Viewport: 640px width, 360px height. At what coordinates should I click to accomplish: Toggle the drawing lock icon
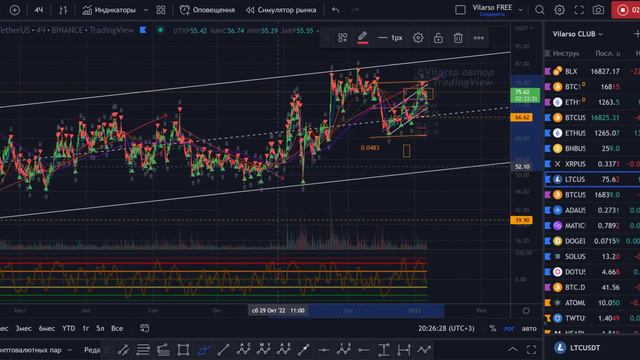(x=438, y=38)
